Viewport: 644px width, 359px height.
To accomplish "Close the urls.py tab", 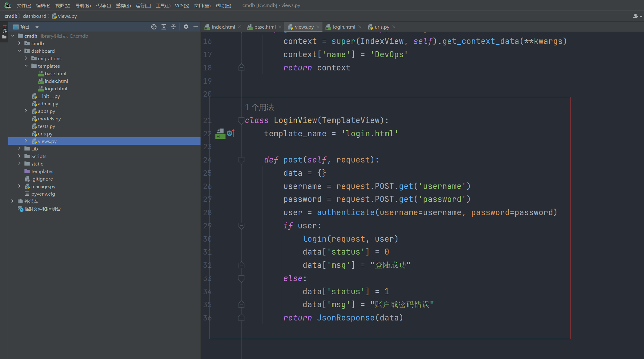I will point(394,27).
